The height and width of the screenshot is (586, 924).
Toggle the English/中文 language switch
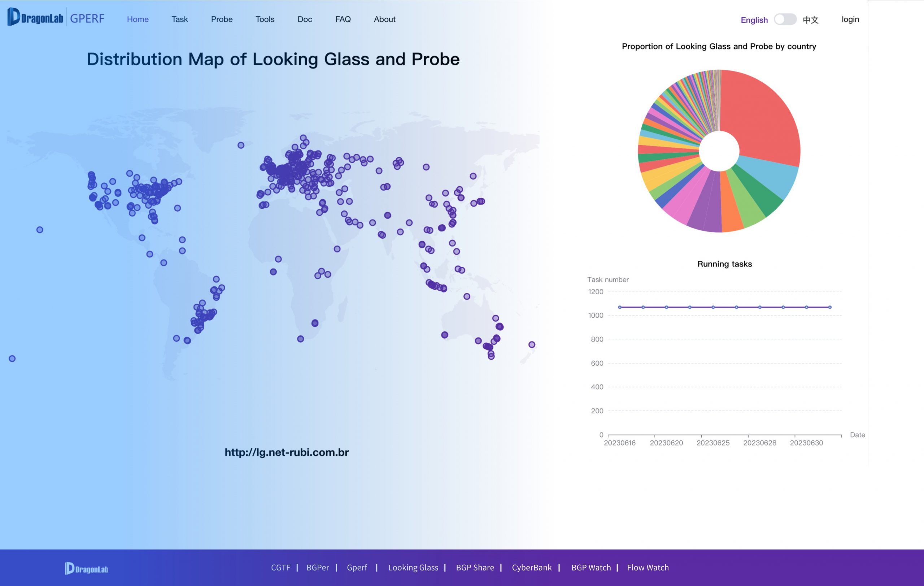(785, 19)
